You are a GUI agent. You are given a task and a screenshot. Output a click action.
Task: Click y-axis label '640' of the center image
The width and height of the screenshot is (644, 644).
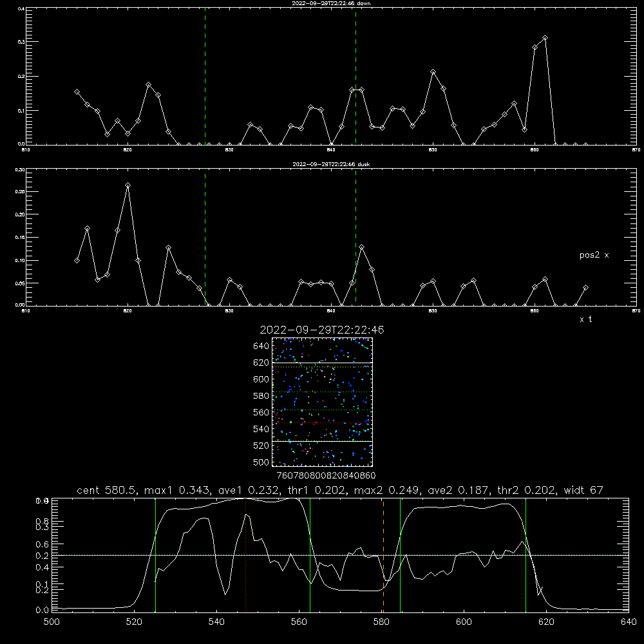pyautogui.click(x=261, y=346)
